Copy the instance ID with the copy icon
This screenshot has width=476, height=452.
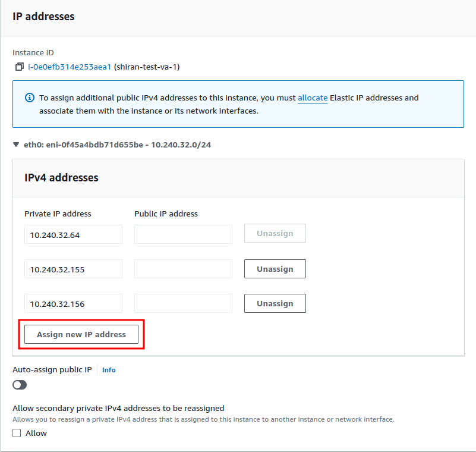click(20, 67)
